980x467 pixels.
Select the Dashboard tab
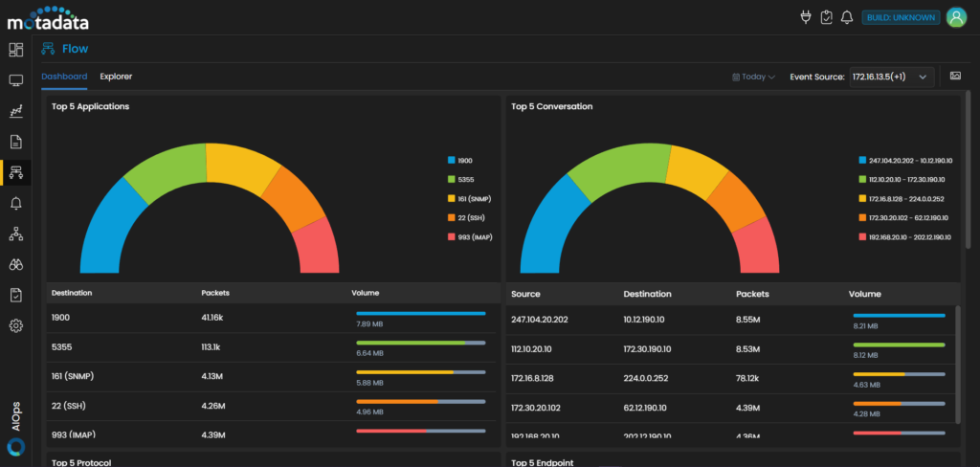[64, 77]
